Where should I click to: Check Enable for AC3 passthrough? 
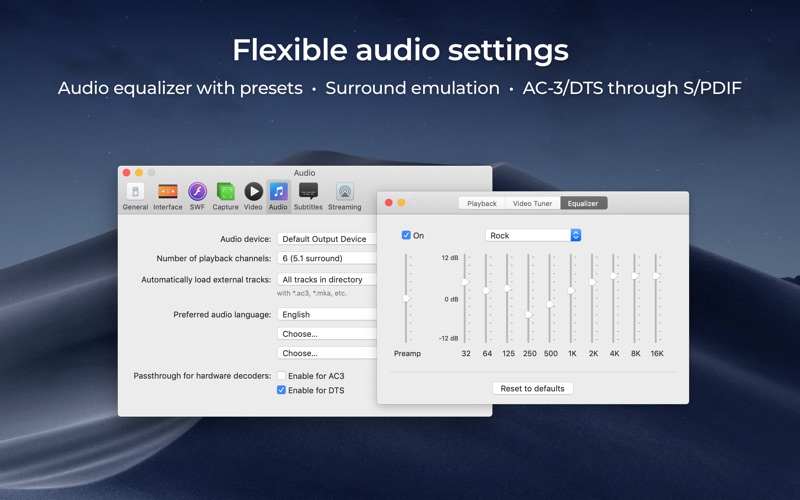(x=281, y=376)
